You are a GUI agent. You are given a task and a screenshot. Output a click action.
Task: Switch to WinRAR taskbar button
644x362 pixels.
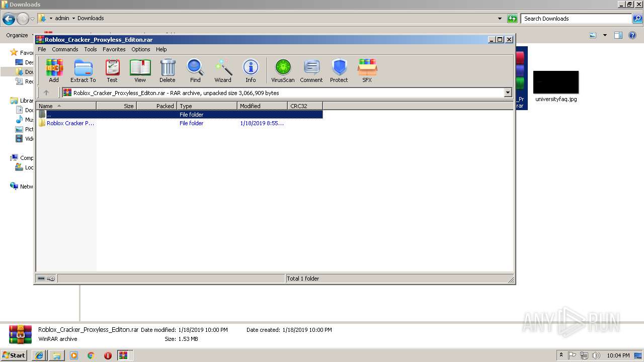point(124,355)
